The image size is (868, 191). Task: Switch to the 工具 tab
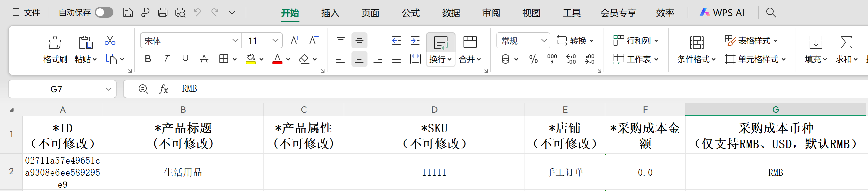click(572, 13)
